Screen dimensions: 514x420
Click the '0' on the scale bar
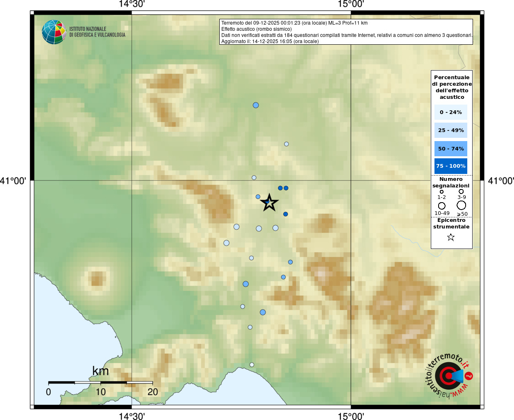point(48,392)
